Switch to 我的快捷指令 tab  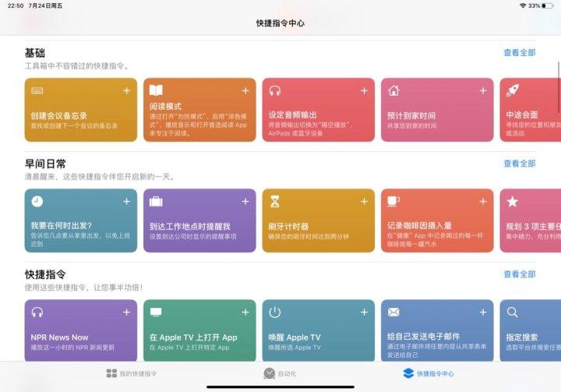tap(132, 373)
